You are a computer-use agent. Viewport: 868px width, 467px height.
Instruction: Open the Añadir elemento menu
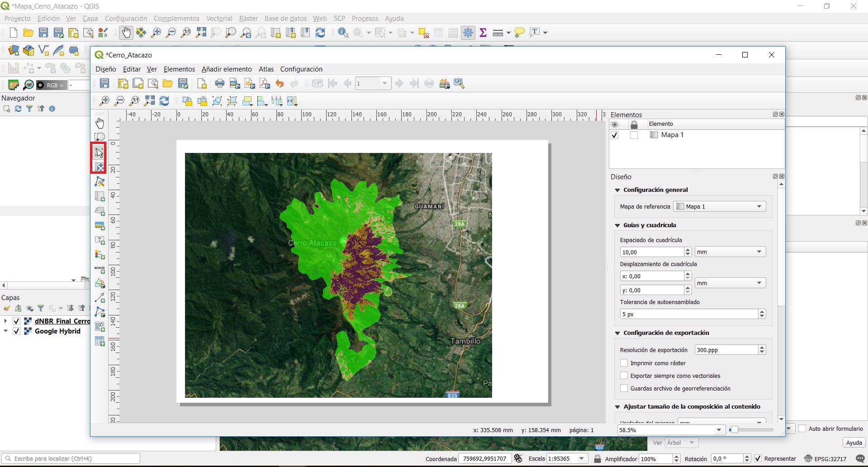click(227, 69)
